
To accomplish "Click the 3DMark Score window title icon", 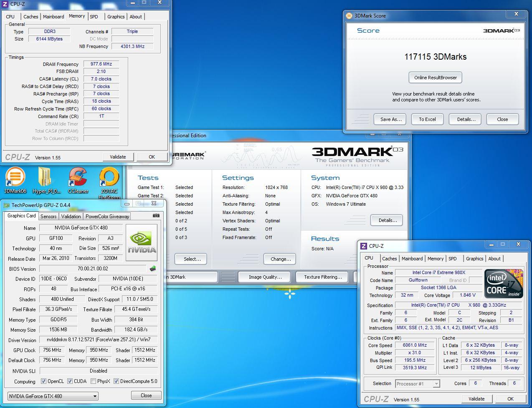I will [350, 16].
